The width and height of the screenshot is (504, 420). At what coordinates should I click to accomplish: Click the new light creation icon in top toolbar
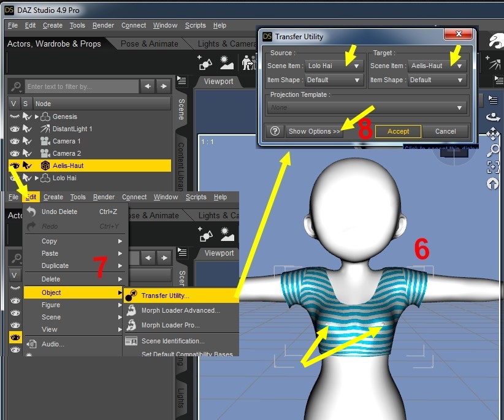pyautogui.click(x=204, y=63)
